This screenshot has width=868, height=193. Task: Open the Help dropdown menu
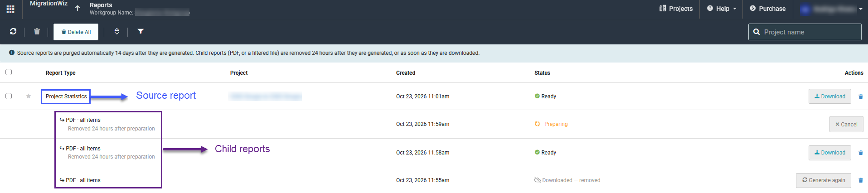click(x=722, y=9)
